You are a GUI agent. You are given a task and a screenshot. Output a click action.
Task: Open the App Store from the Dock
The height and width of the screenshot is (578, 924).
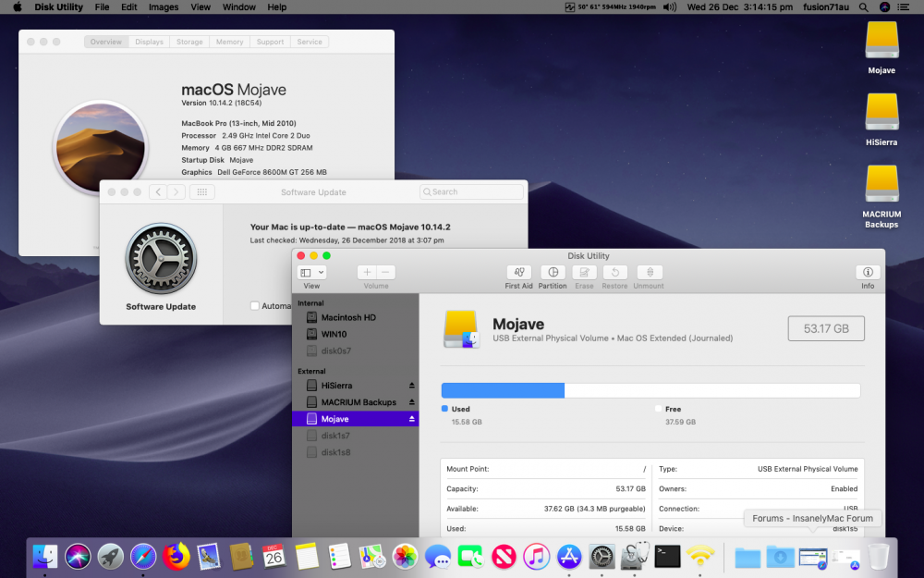click(569, 556)
